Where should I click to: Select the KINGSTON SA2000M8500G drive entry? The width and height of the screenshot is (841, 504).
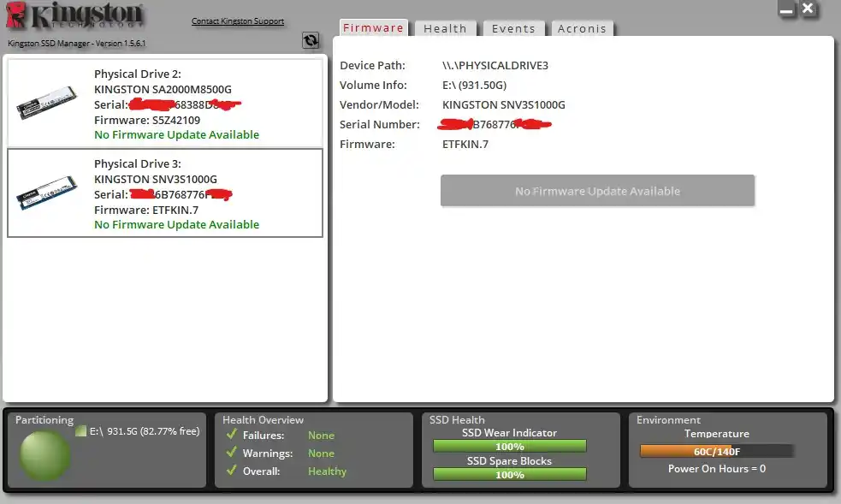pyautogui.click(x=165, y=103)
